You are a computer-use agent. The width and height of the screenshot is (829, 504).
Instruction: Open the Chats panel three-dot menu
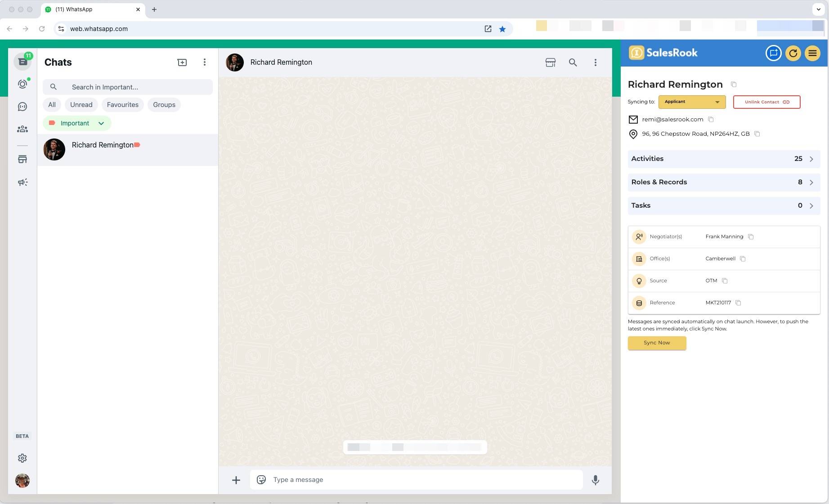click(x=205, y=62)
